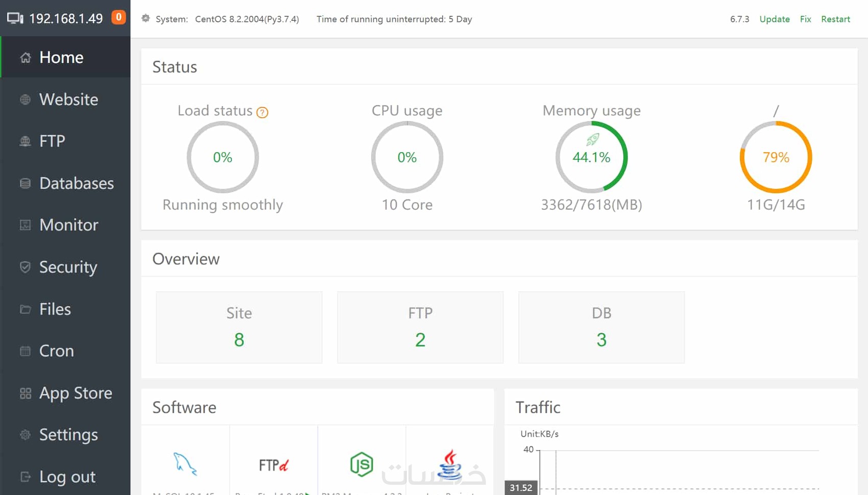Open the MySQL dolphin software icon

coord(185,464)
